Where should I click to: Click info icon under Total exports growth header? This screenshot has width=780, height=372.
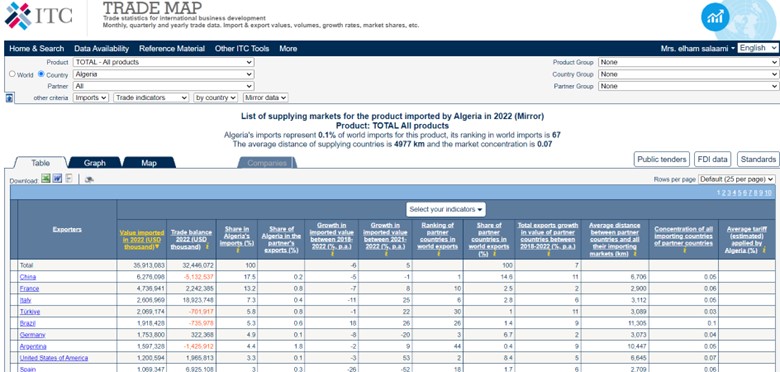pyautogui.click(x=548, y=254)
